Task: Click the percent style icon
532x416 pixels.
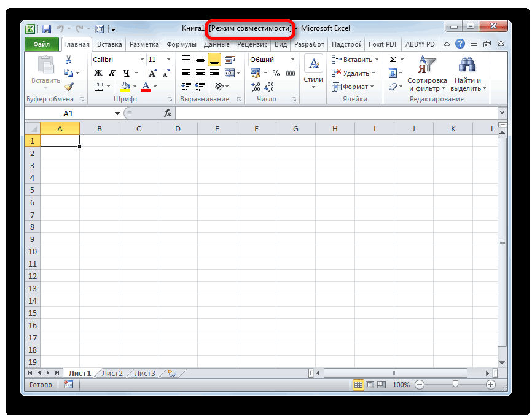Action: click(x=276, y=73)
